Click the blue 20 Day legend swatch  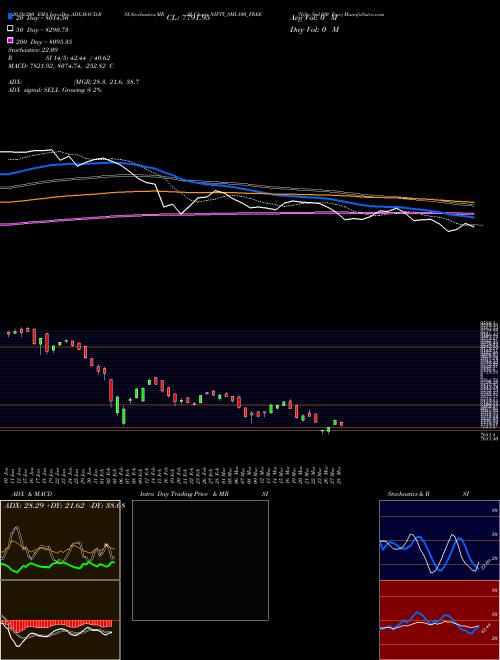11,18
